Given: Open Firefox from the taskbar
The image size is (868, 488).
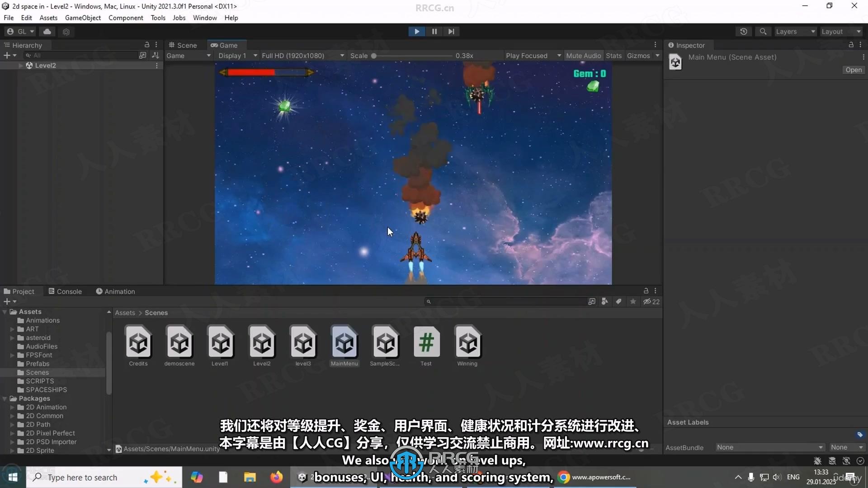Looking at the screenshot, I should pos(276,477).
